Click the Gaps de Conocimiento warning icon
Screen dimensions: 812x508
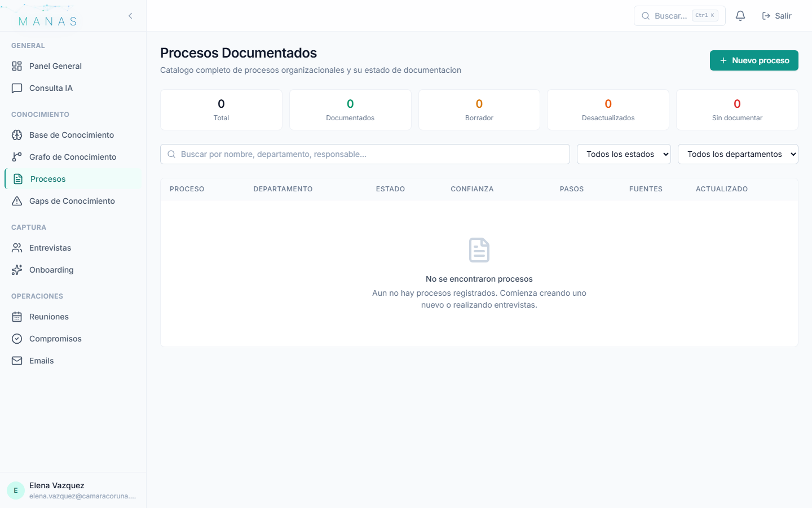[17, 201]
